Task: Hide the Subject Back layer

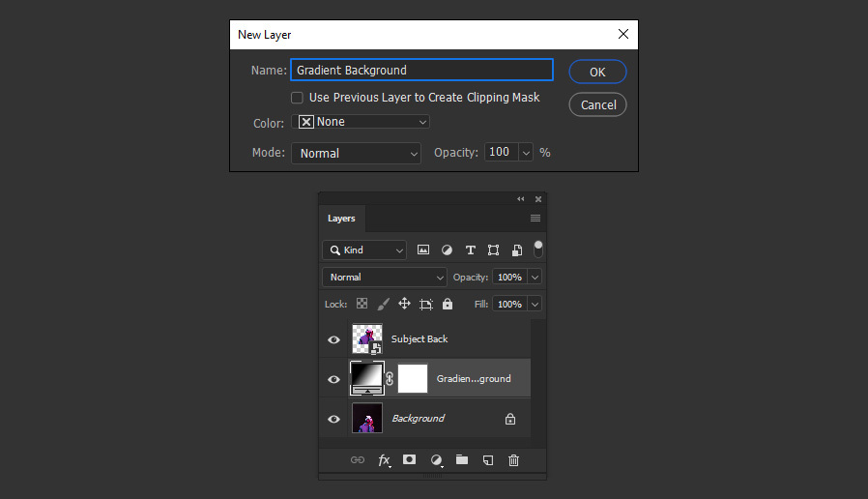Action: 333,339
